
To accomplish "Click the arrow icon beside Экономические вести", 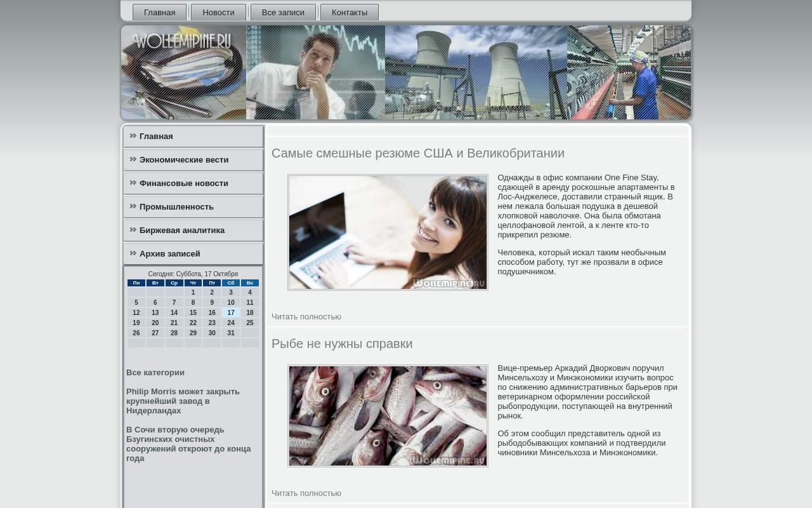I will (x=133, y=159).
